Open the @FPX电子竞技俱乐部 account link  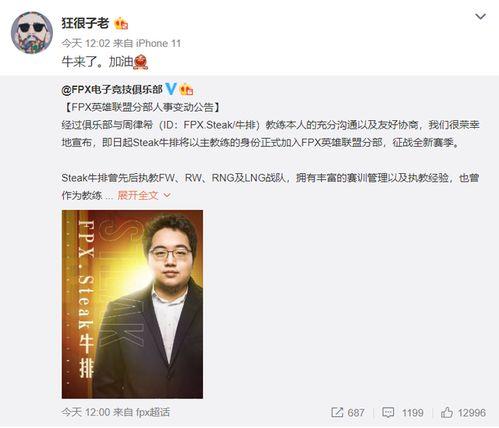click(112, 89)
